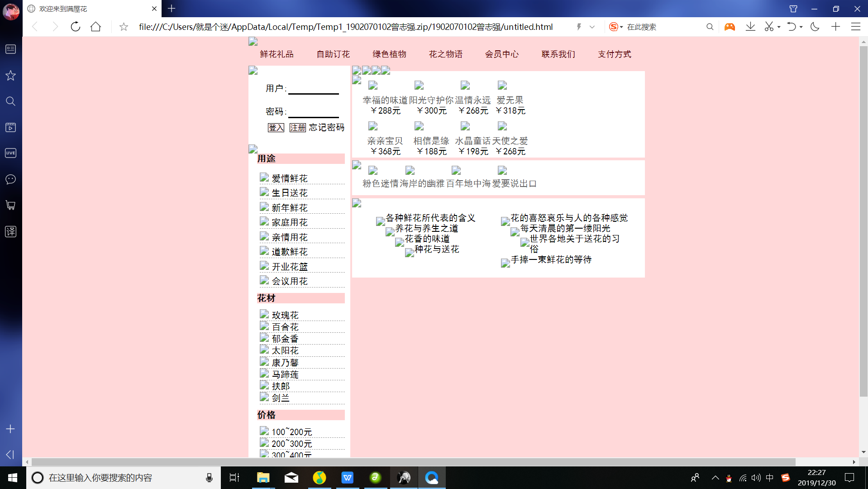
Task: Switch to the 欢迎来到满屋花 browser tab
Action: click(93, 9)
